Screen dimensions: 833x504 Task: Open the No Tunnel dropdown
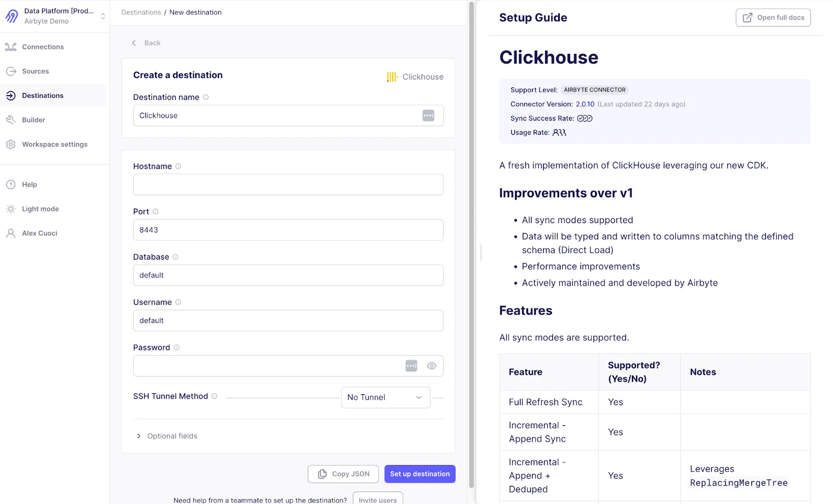[x=385, y=397]
